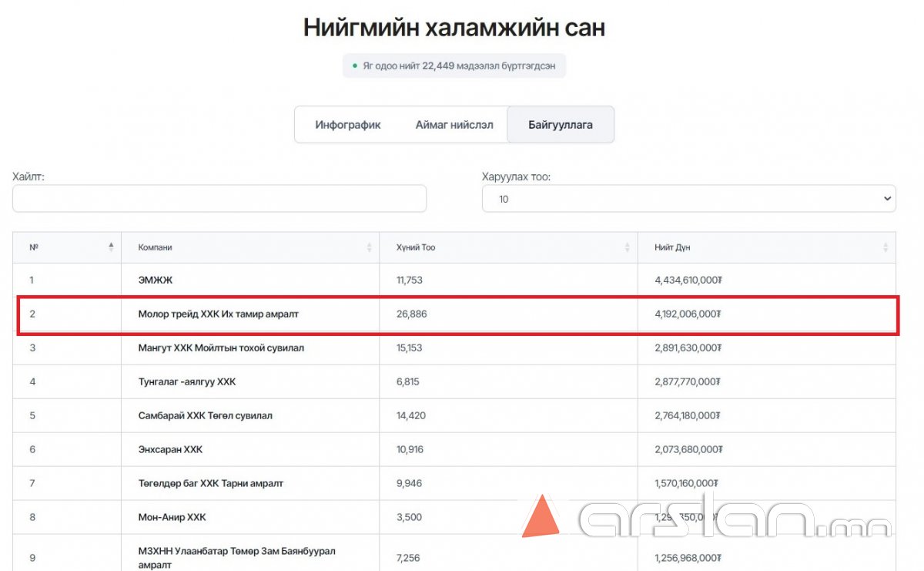The image size is (924, 571).
Task: Select Молор трейд ХХК Их тамир амралт row
Action: (x=218, y=314)
